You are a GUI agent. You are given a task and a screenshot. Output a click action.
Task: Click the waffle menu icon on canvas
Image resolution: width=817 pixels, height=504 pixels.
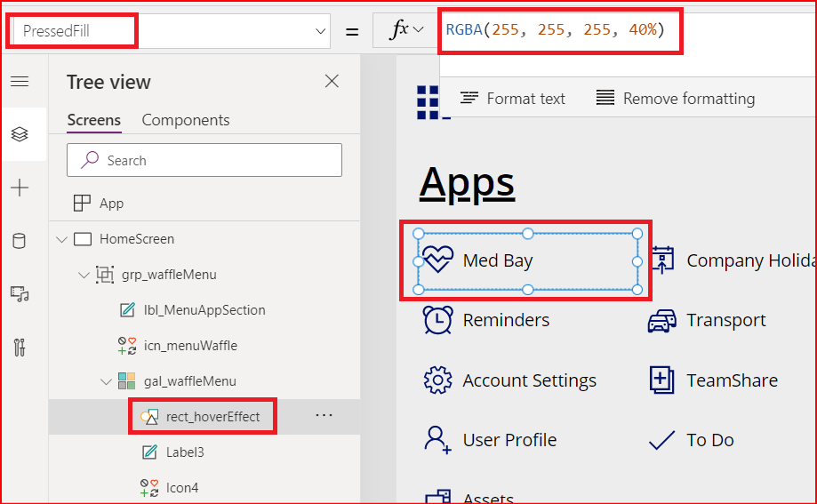pyautogui.click(x=428, y=101)
